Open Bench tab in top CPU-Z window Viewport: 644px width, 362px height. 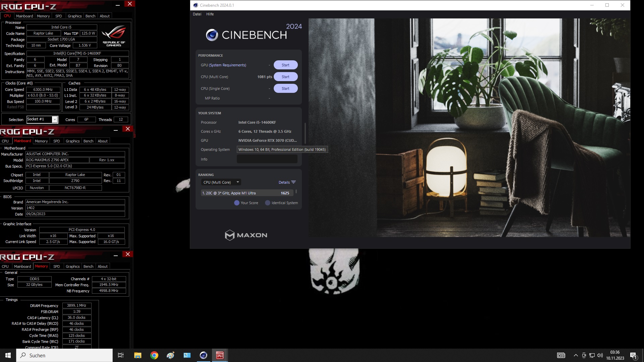90,16
